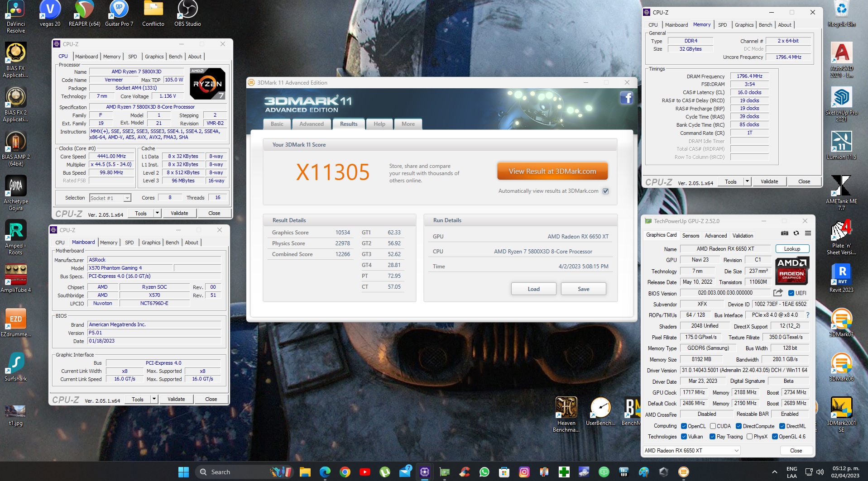868x481 pixels.
Task: Open the Tools arrow in the Memory CPU-Z window
Action: pos(747,181)
